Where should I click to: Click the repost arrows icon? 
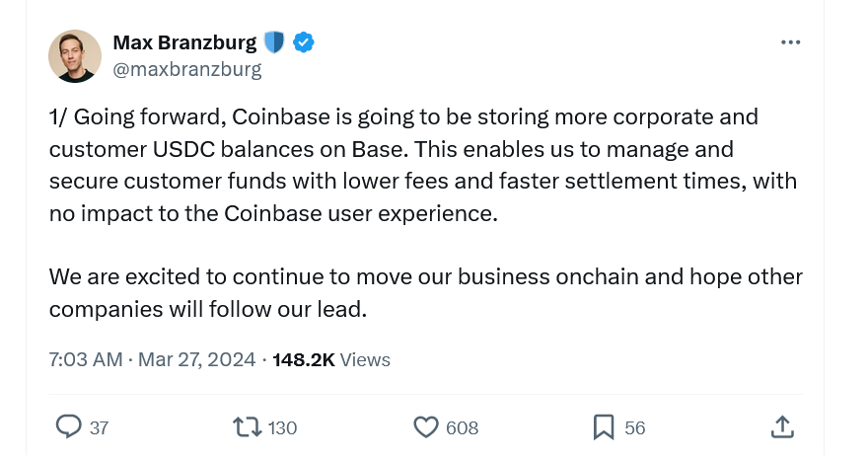(247, 426)
